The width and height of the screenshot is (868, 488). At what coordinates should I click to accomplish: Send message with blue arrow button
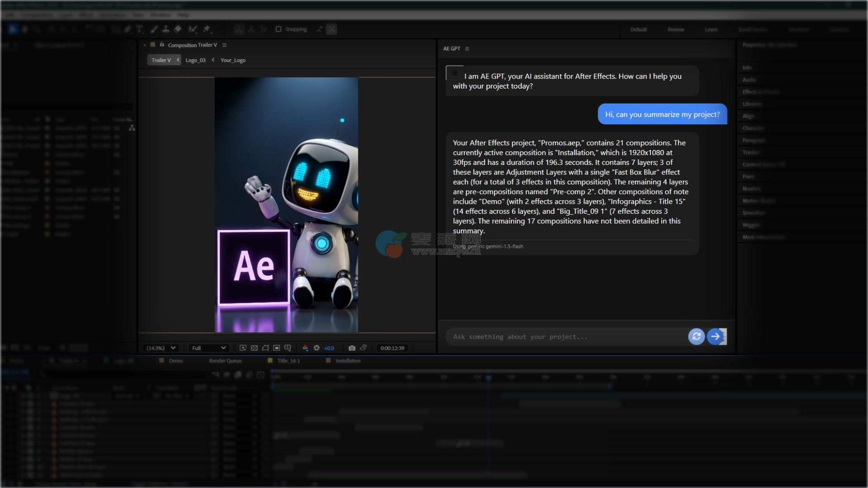tap(715, 337)
